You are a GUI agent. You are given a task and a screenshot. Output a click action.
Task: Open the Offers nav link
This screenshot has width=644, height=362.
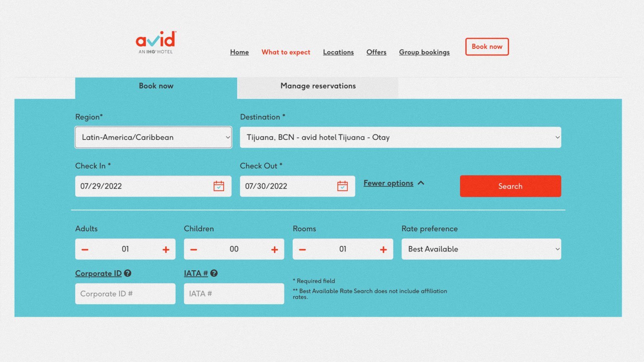(x=376, y=52)
